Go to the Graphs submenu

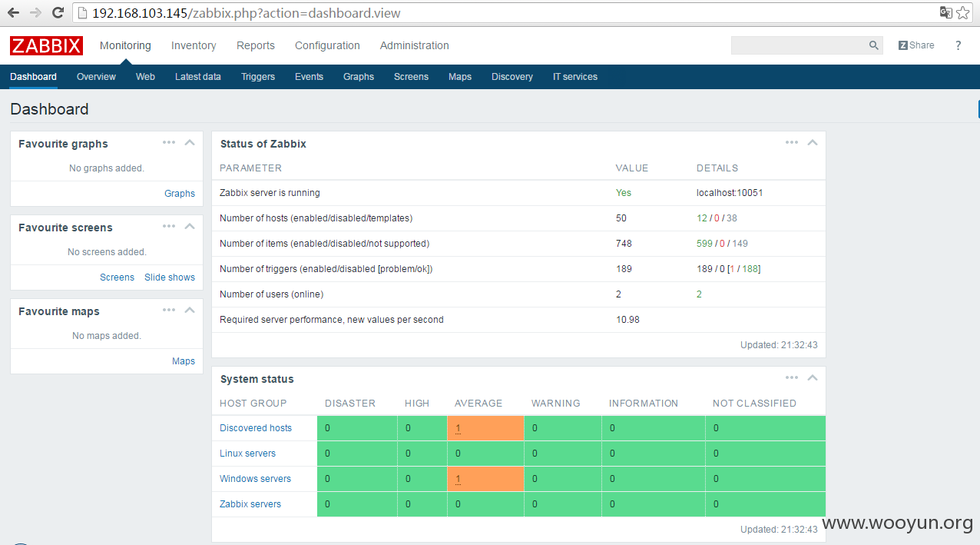(359, 77)
